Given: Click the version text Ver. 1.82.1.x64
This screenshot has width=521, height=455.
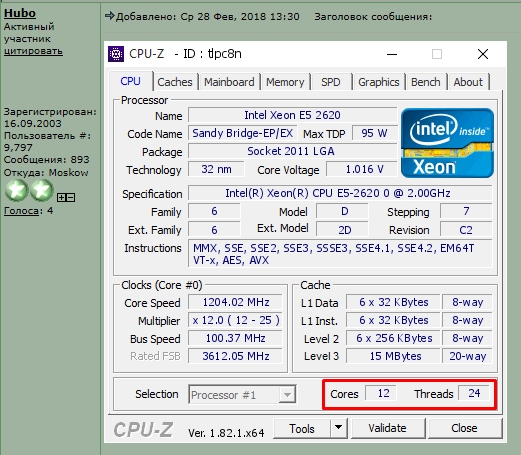Looking at the screenshot, I should [x=226, y=433].
